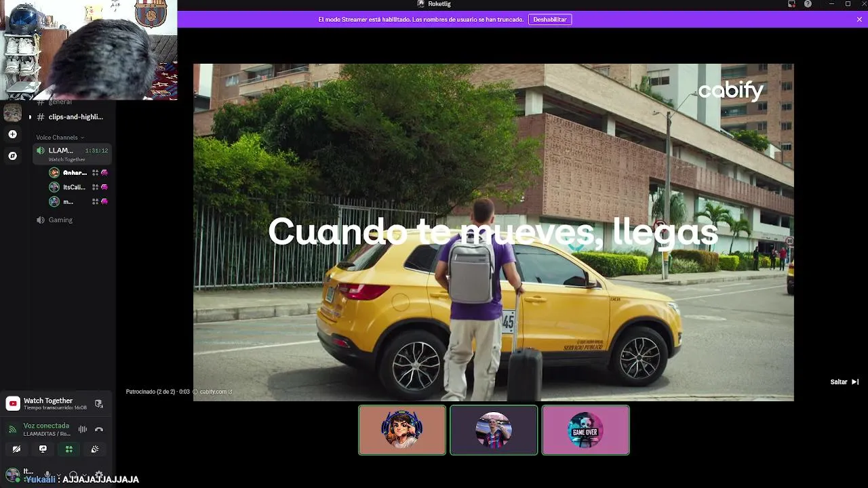The image size is (868, 488).
Task: Click the pink couch icon beside user m...
Action: (104, 202)
